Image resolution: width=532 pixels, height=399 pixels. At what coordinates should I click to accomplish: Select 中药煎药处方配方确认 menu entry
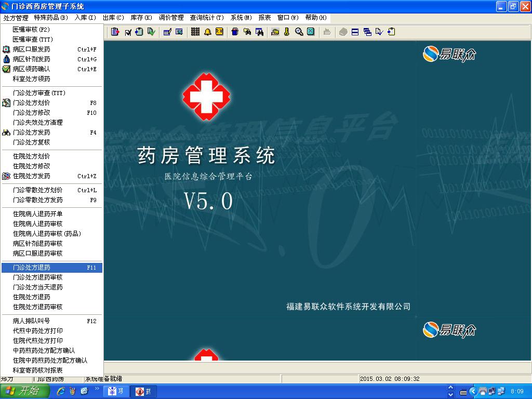pos(52,350)
